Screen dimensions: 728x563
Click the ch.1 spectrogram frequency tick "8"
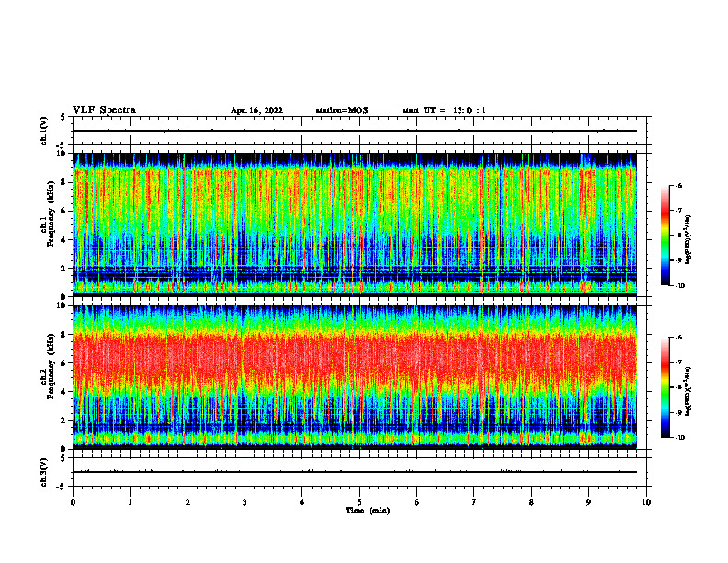63,182
